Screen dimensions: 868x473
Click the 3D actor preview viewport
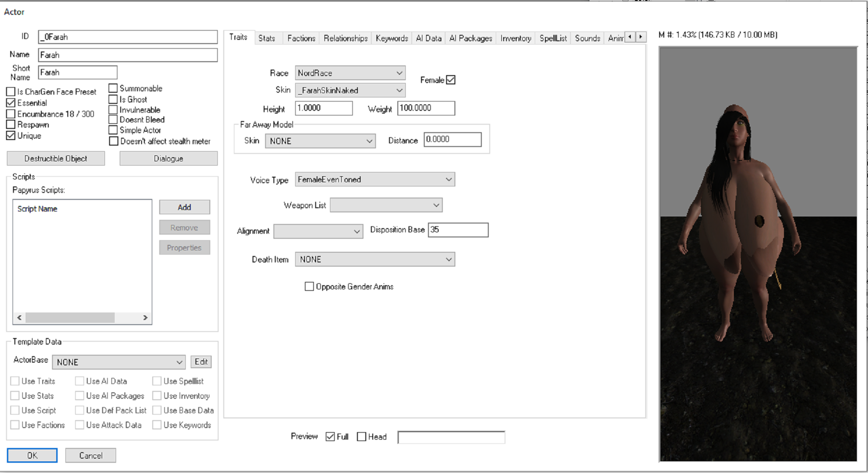758,254
